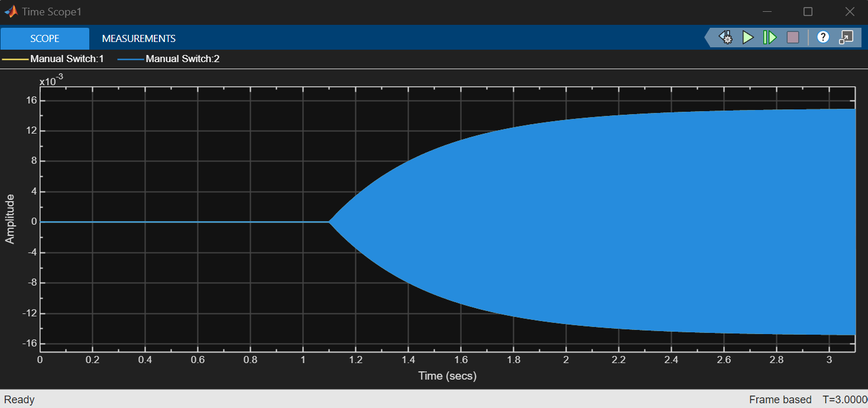The width and height of the screenshot is (868, 408).
Task: Click the Step Forward icon
Action: pyautogui.click(x=770, y=38)
